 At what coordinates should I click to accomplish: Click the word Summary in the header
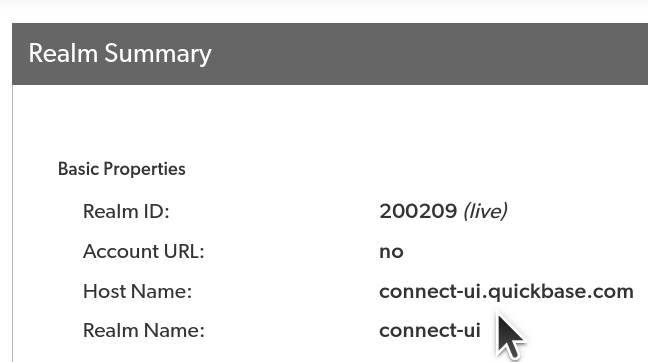pos(158,54)
